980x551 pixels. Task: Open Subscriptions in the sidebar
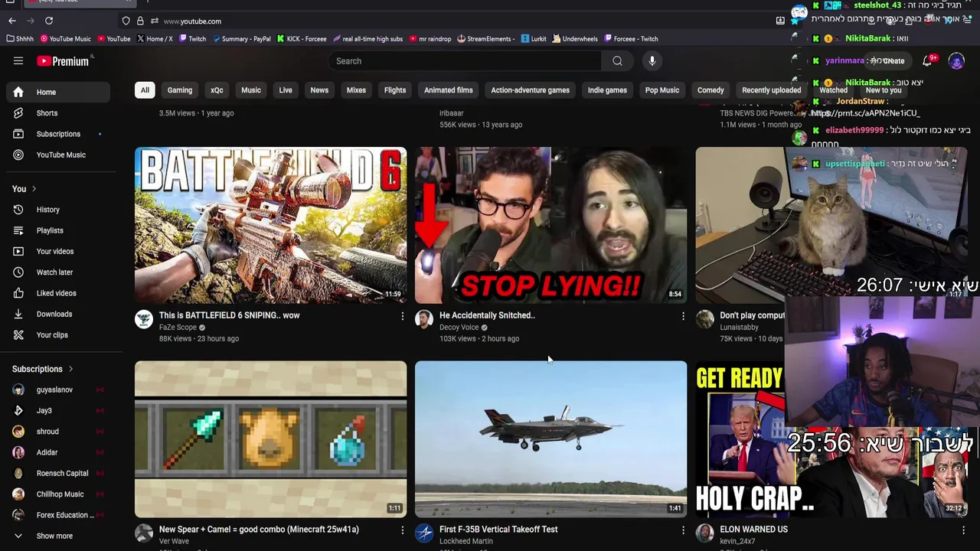pos(58,134)
